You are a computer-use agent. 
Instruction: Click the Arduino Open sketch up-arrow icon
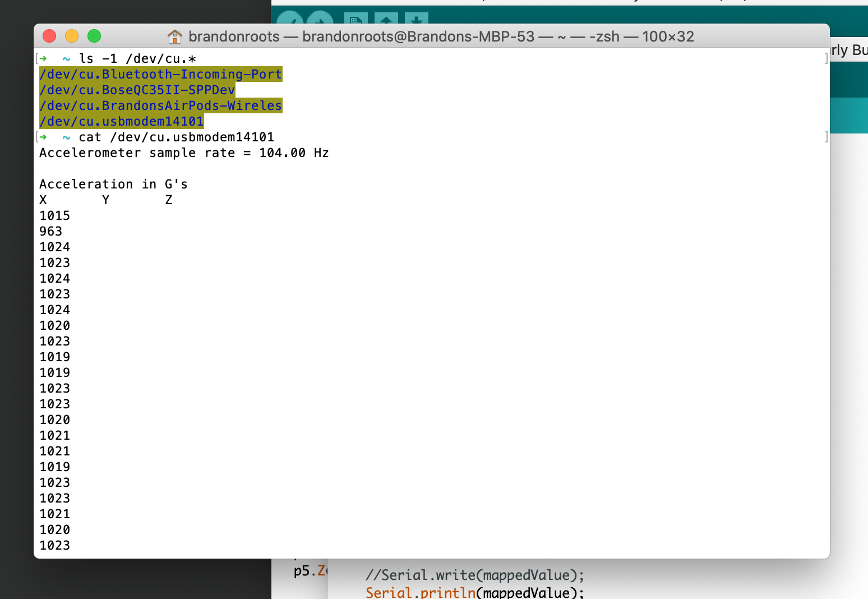[386, 19]
